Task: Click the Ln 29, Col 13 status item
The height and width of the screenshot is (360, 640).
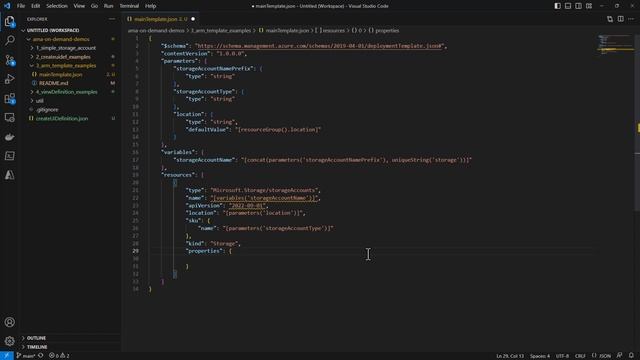Action: tap(510, 356)
